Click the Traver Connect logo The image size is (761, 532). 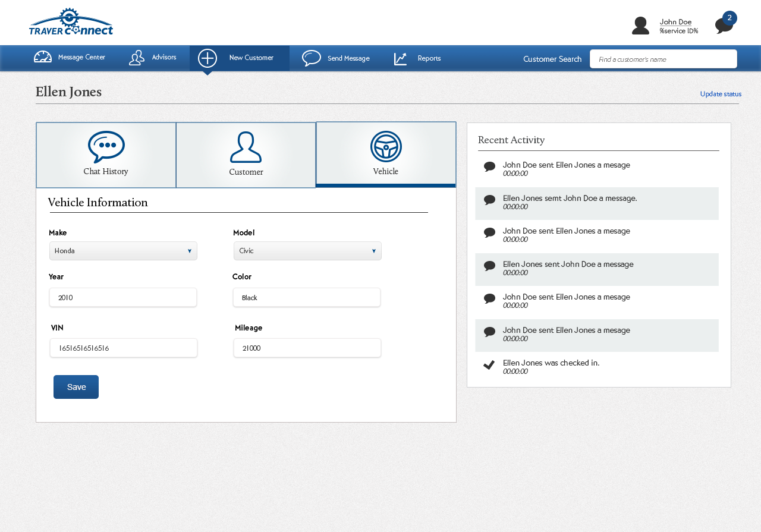(x=71, y=22)
